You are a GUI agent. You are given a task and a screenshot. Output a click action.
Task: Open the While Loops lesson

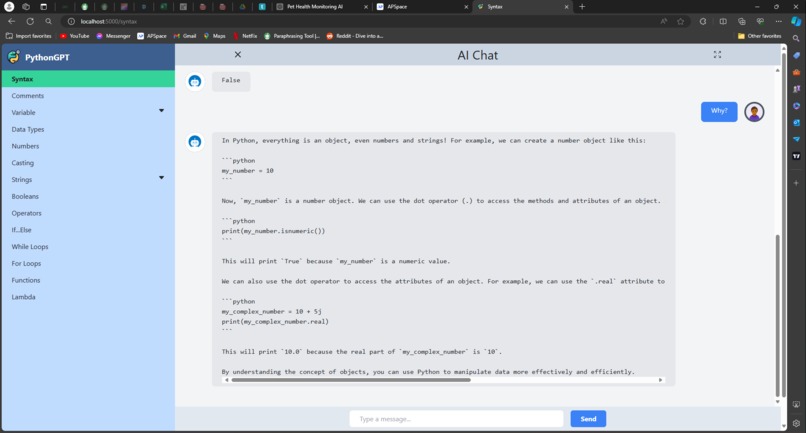pyautogui.click(x=88, y=246)
